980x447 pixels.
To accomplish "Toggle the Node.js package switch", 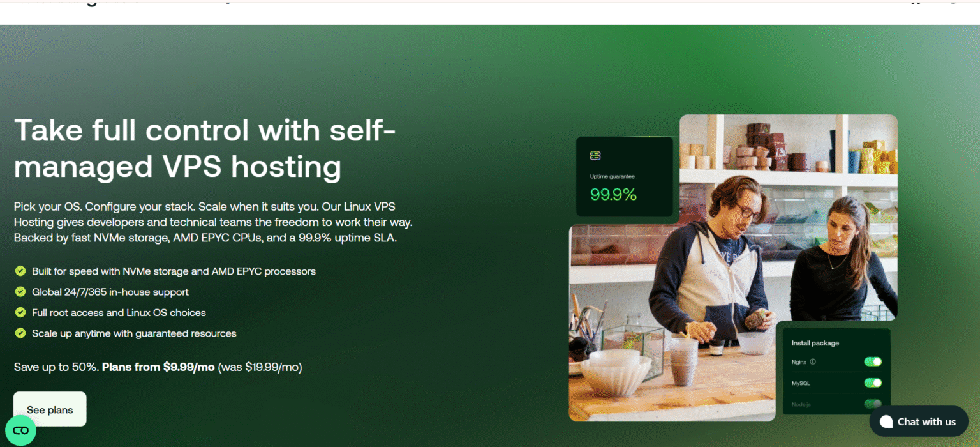I will [873, 404].
